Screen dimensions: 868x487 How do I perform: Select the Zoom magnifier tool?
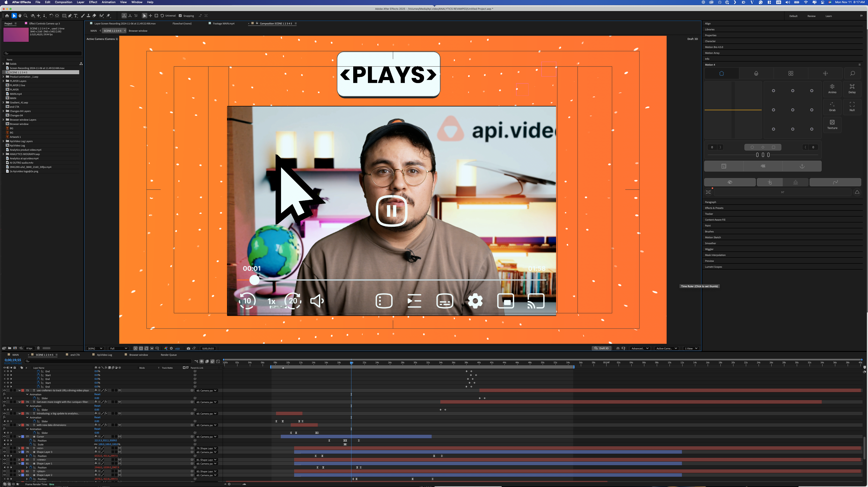pos(26,16)
